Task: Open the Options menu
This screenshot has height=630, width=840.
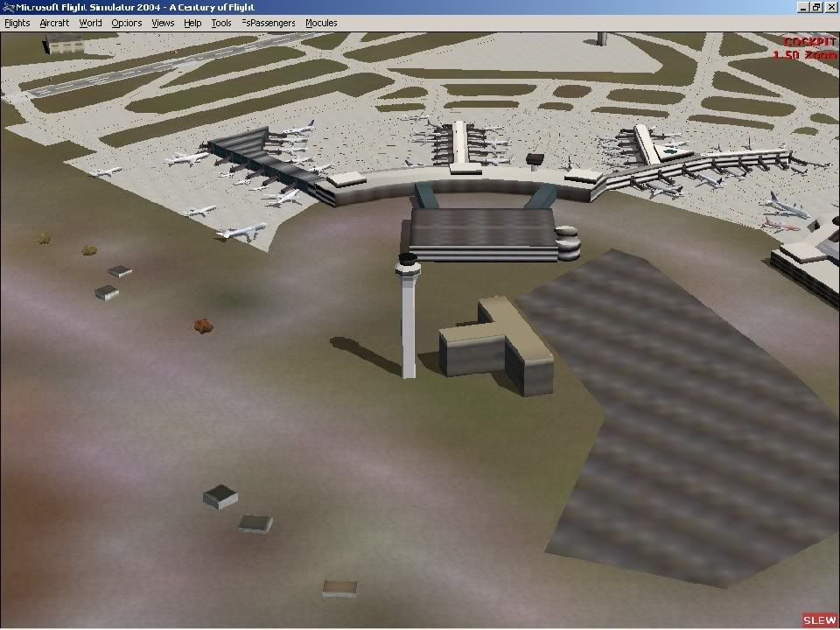Action: click(x=127, y=23)
